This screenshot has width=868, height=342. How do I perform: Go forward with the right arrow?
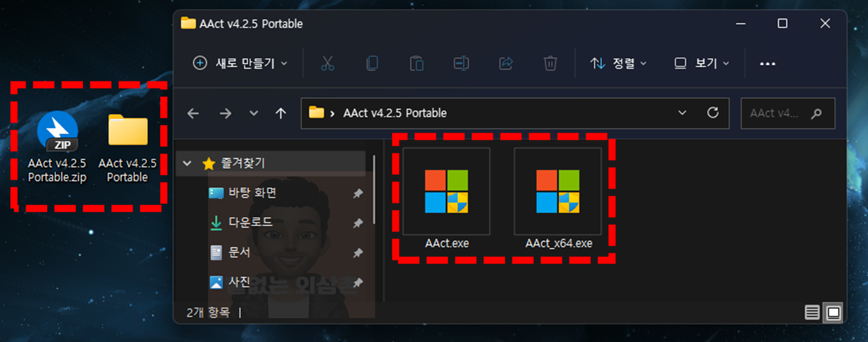click(x=225, y=113)
